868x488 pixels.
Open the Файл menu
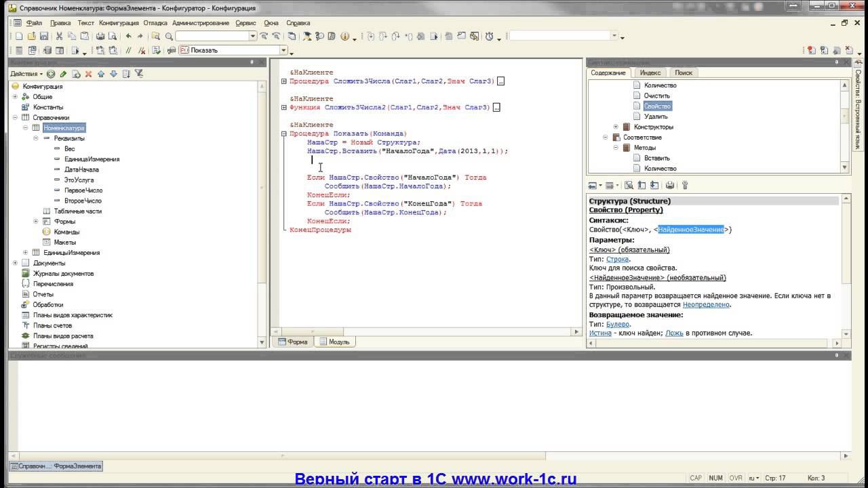[34, 22]
